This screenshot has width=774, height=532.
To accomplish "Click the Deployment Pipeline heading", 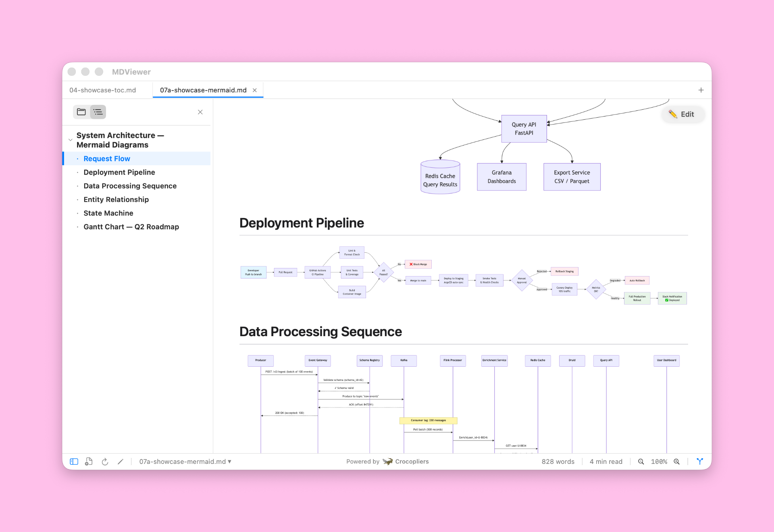I will pyautogui.click(x=302, y=223).
